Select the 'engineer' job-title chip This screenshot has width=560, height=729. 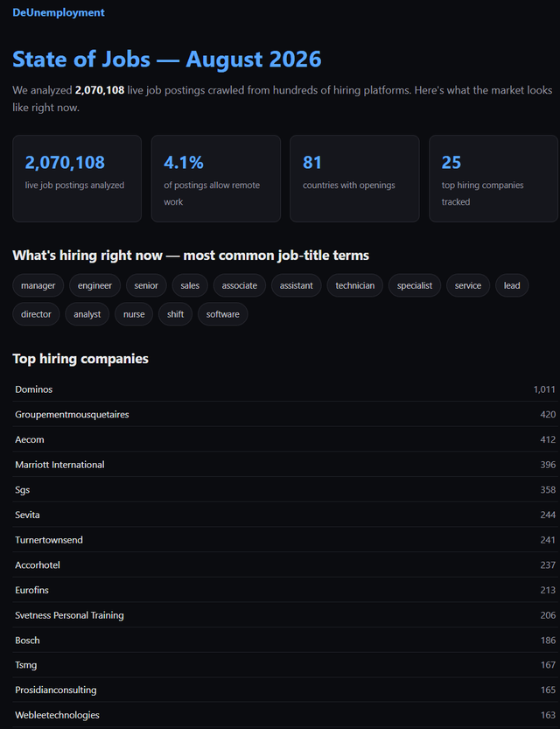click(x=94, y=285)
